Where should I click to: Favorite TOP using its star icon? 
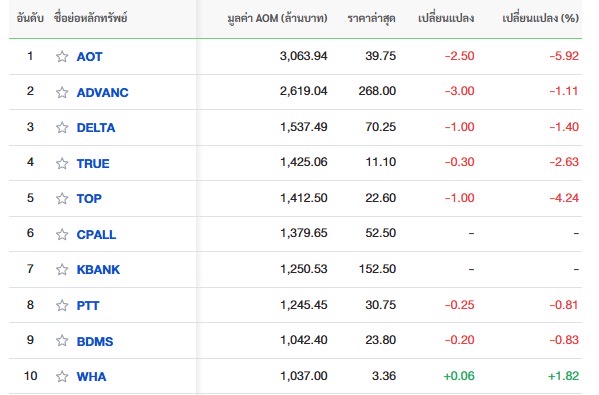tap(62, 199)
